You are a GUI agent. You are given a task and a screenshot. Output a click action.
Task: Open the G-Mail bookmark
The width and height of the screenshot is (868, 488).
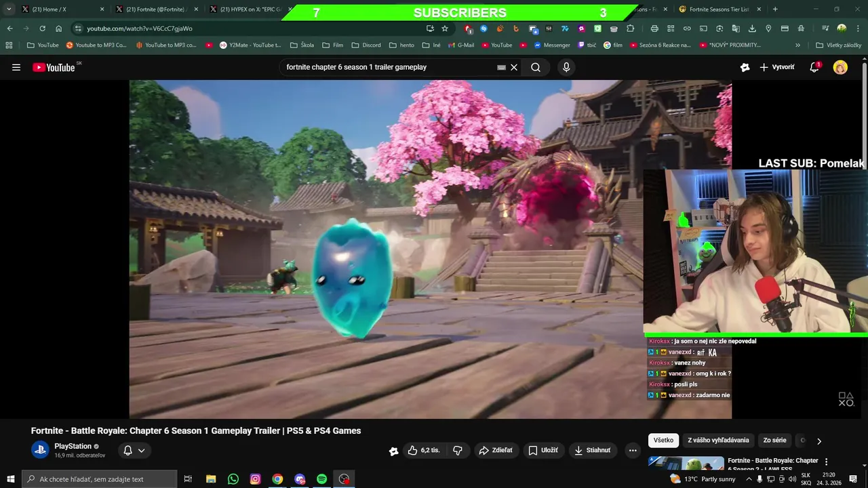point(461,45)
